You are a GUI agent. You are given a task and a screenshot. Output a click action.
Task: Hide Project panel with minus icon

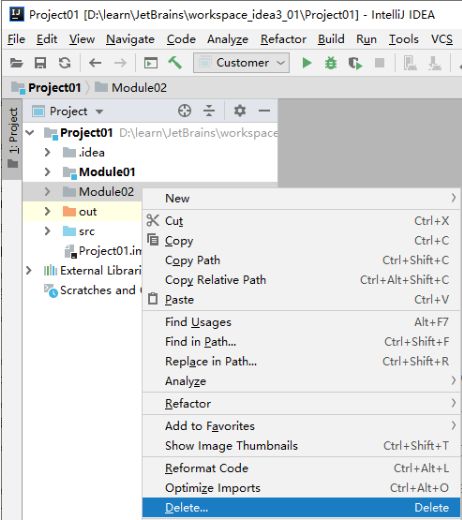264,111
